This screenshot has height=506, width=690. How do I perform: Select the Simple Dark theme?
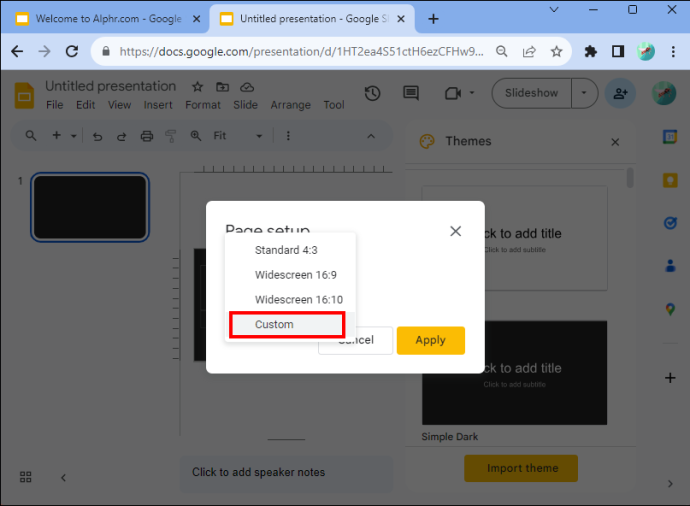pyautogui.click(x=514, y=373)
